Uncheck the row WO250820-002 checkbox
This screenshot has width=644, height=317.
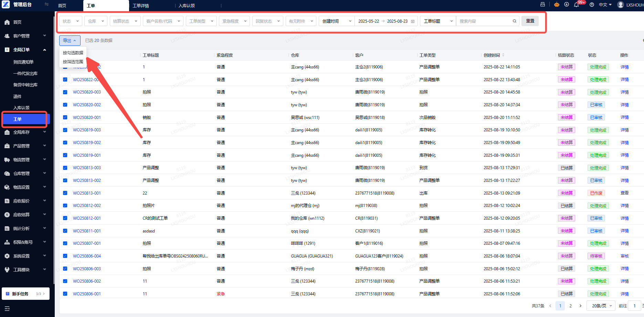65,105
